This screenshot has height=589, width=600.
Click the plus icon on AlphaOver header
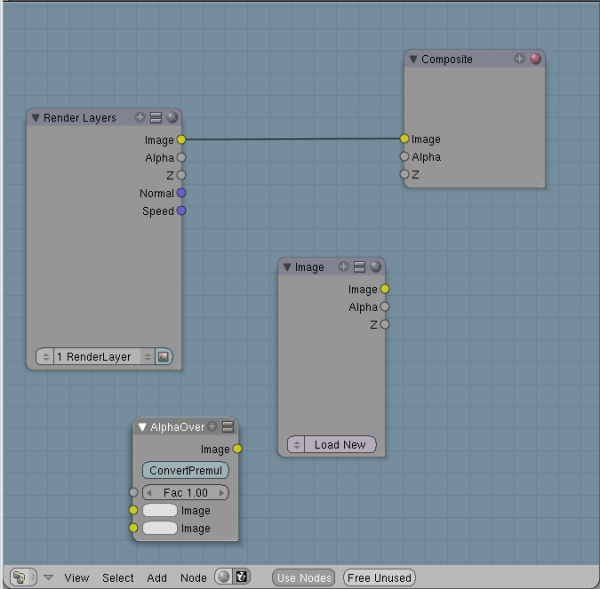click(212, 426)
